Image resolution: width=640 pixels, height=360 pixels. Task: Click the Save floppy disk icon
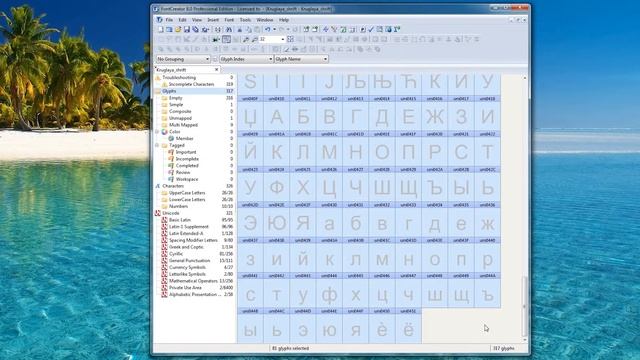(x=187, y=29)
